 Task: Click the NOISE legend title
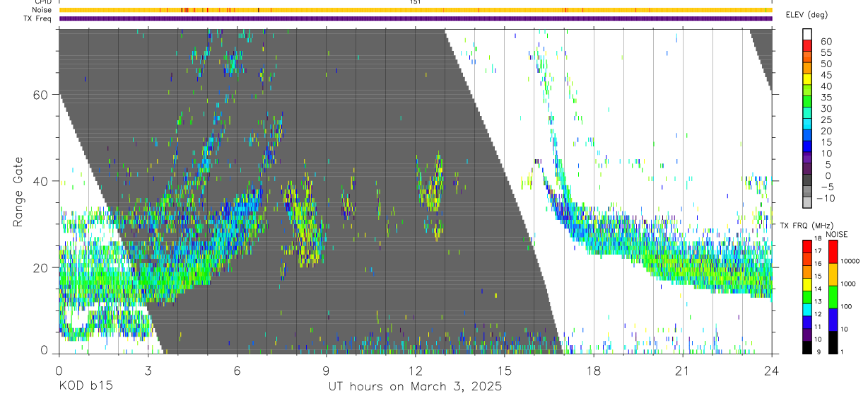[x=838, y=234]
